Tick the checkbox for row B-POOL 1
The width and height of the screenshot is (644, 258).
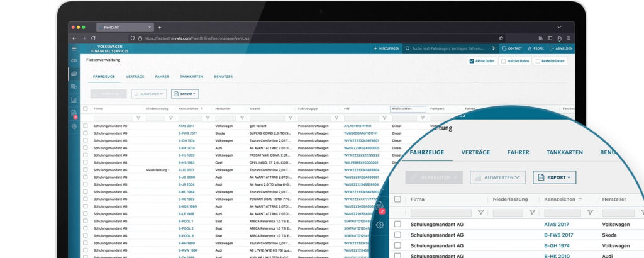coord(86,221)
